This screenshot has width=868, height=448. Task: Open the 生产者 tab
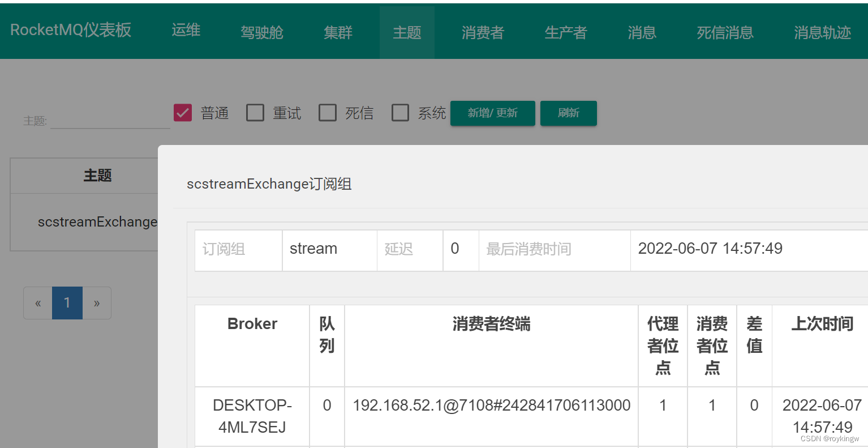coord(565,32)
